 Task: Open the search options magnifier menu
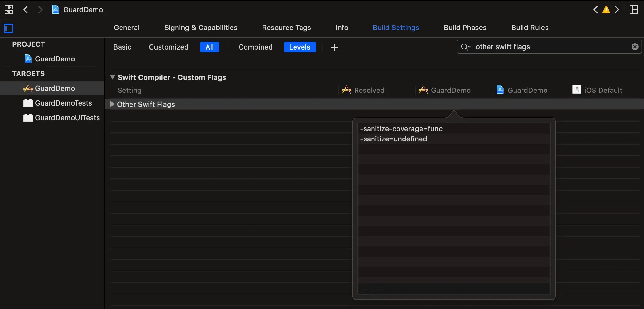pos(466,47)
